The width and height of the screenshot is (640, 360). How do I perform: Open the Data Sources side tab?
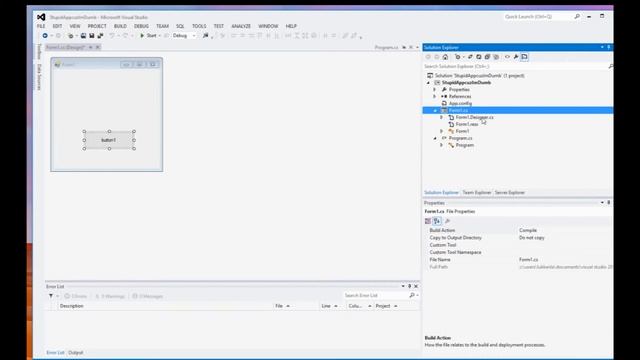pyautogui.click(x=39, y=77)
